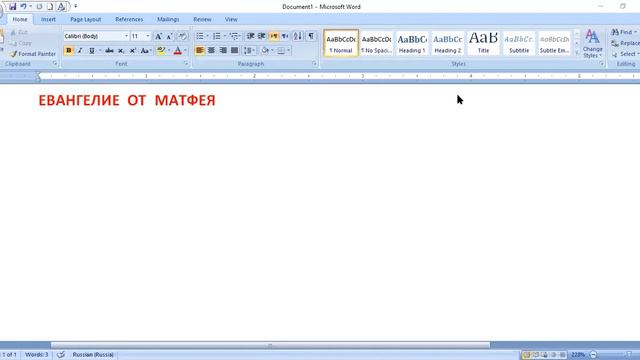The image size is (640, 360).
Task: Open the Calibri font name dropdown
Action: 126,36
